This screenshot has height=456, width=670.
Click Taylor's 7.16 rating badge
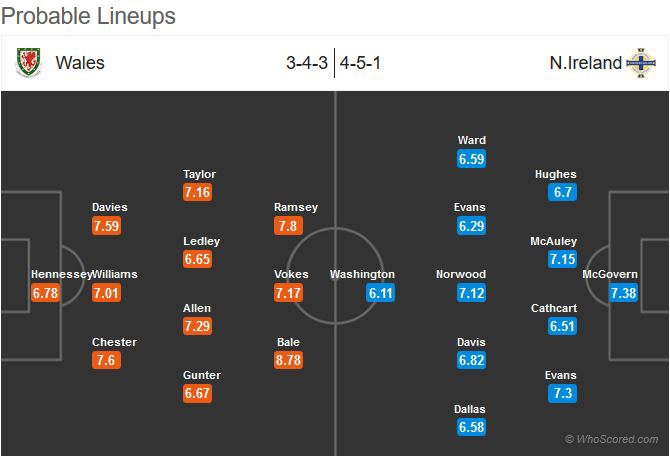tap(199, 192)
